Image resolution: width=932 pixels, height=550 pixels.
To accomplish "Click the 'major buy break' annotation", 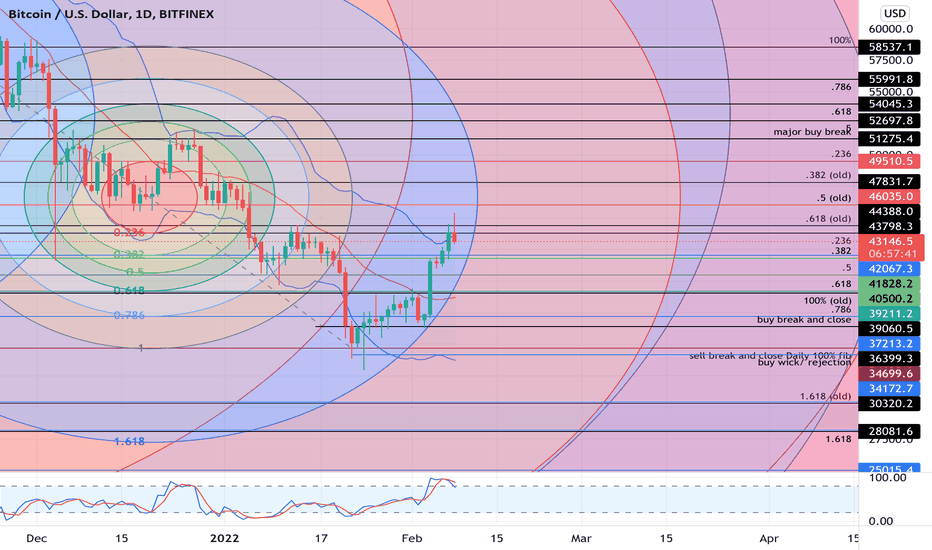I will click(x=812, y=131).
